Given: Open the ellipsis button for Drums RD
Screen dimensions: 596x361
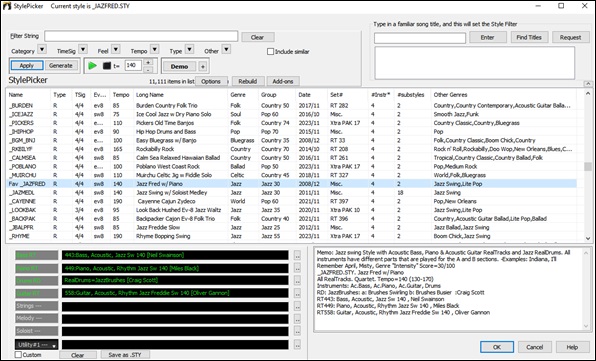Looking at the screenshot, I should pyautogui.click(x=297, y=280).
